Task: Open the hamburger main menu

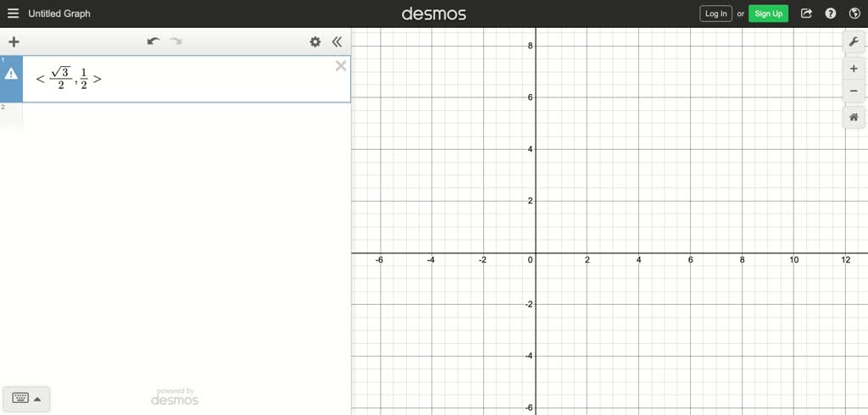Action: click(13, 14)
